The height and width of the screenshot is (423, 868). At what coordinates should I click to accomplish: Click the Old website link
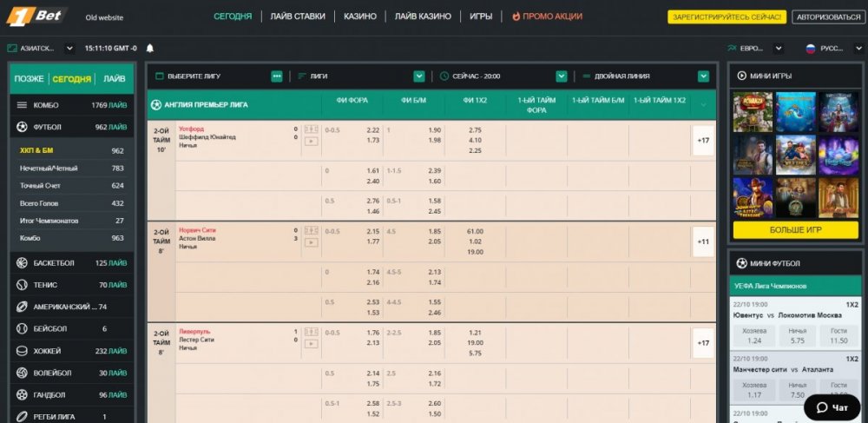point(105,17)
